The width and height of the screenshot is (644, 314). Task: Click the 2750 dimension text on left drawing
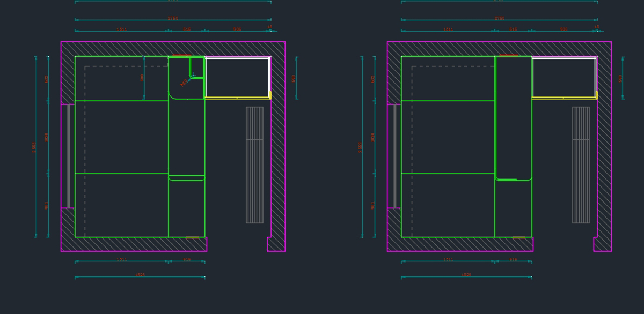[173, 18]
